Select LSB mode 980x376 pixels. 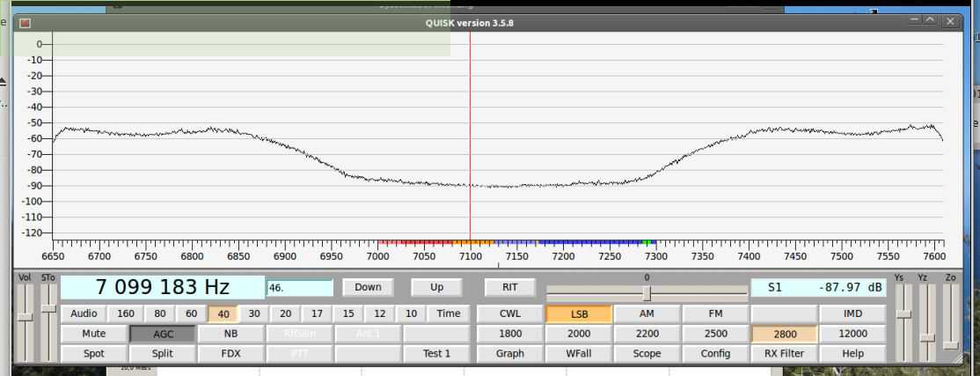(x=579, y=314)
